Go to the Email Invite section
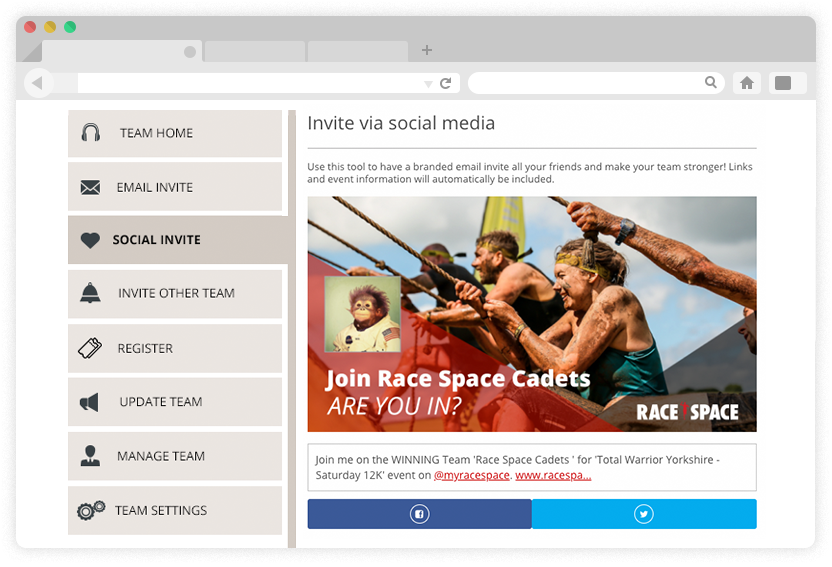Viewport: 832px width, 567px height. pos(175,187)
